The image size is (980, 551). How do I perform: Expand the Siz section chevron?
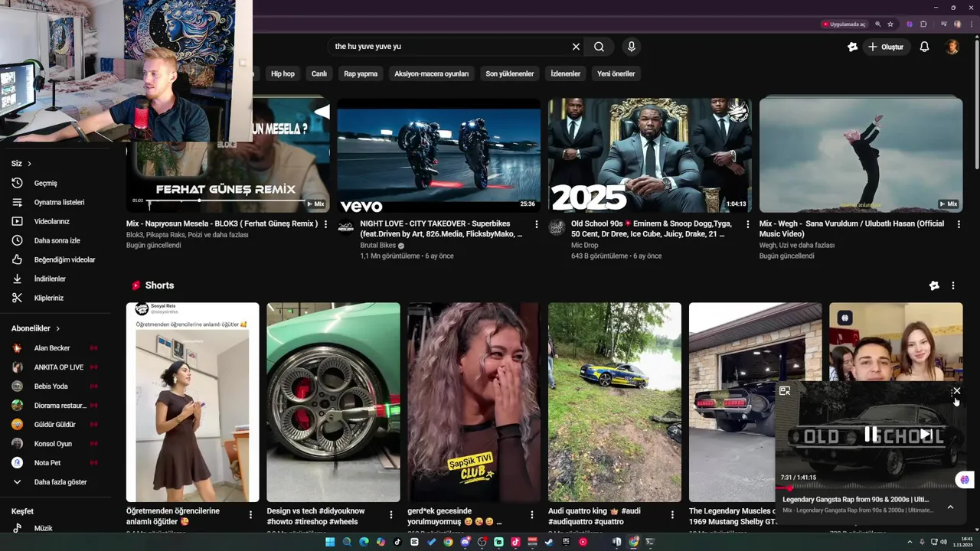[30, 164]
